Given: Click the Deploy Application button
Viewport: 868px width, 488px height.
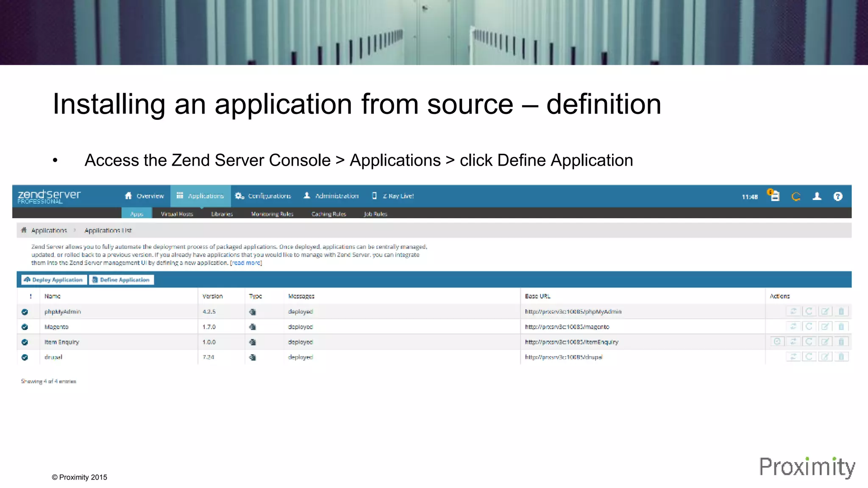Looking at the screenshot, I should click(x=54, y=280).
